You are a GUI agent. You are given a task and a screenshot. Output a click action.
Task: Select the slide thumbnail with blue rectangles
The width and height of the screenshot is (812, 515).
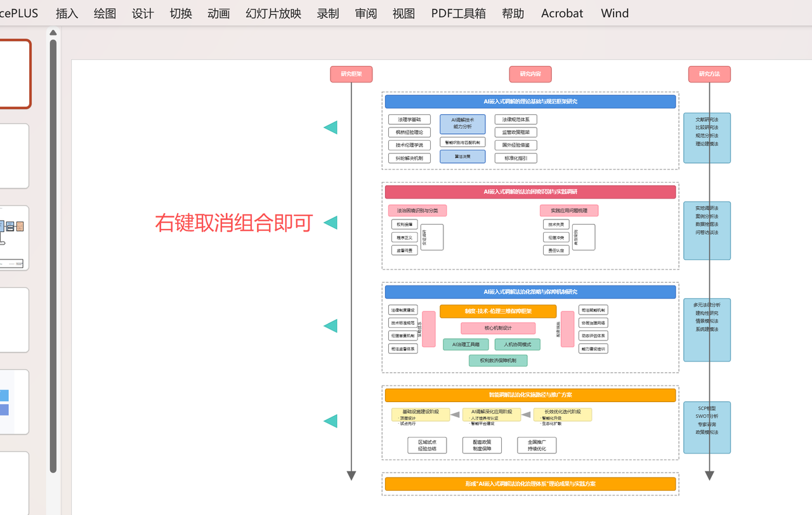pos(14,400)
